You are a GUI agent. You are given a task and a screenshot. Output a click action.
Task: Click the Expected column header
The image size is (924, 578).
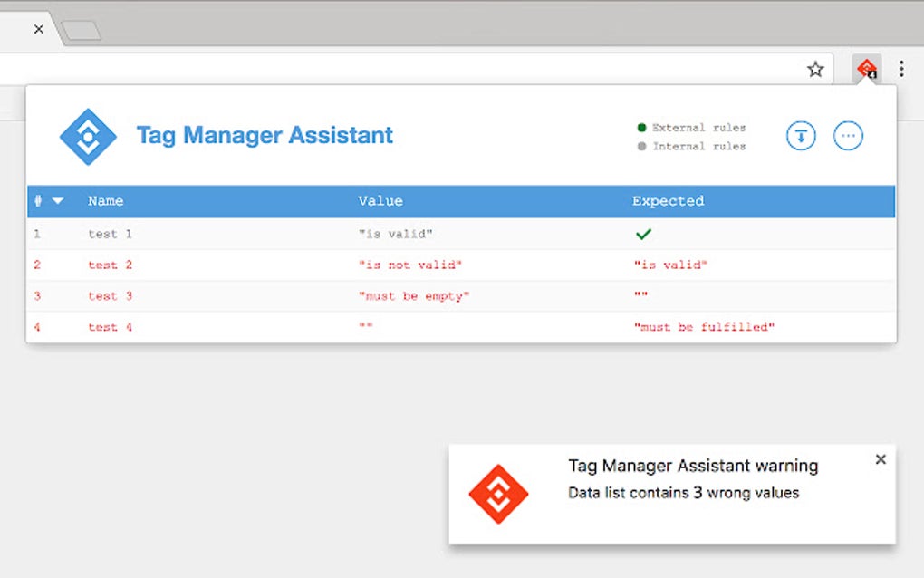pos(668,201)
